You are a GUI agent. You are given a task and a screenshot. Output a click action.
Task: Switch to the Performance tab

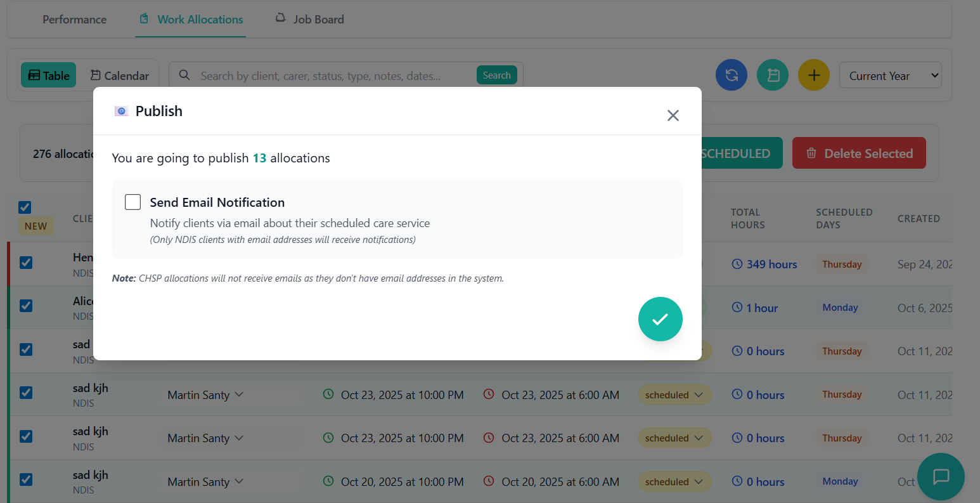click(x=74, y=20)
